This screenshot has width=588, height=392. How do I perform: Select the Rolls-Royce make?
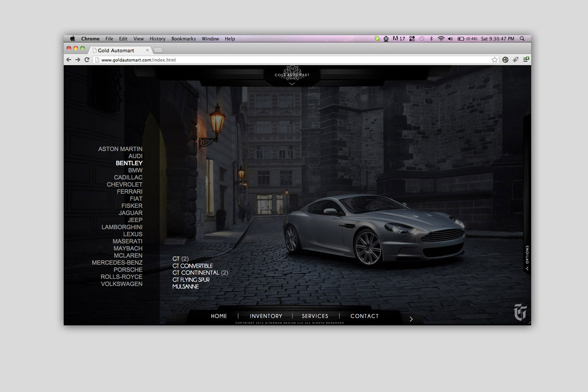tap(122, 277)
